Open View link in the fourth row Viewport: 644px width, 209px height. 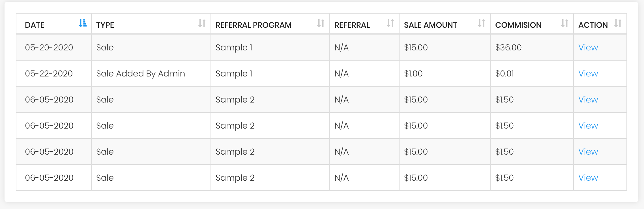588,126
